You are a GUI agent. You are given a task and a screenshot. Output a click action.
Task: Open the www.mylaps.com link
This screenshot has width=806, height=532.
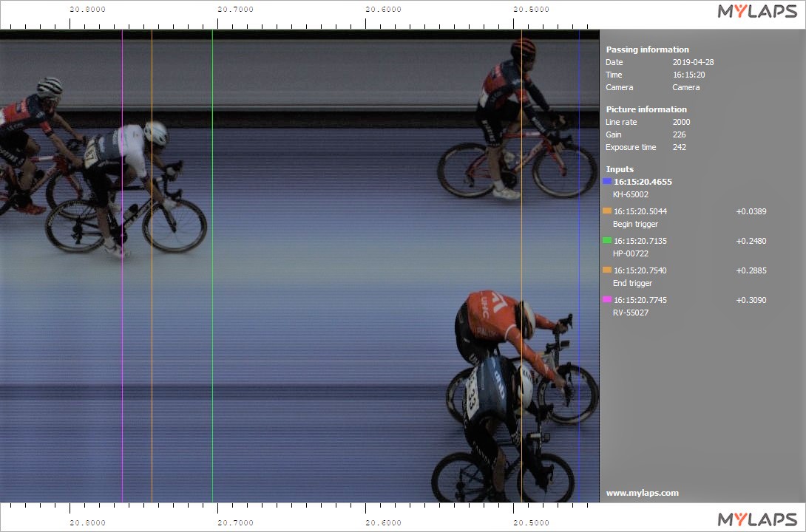(x=642, y=493)
